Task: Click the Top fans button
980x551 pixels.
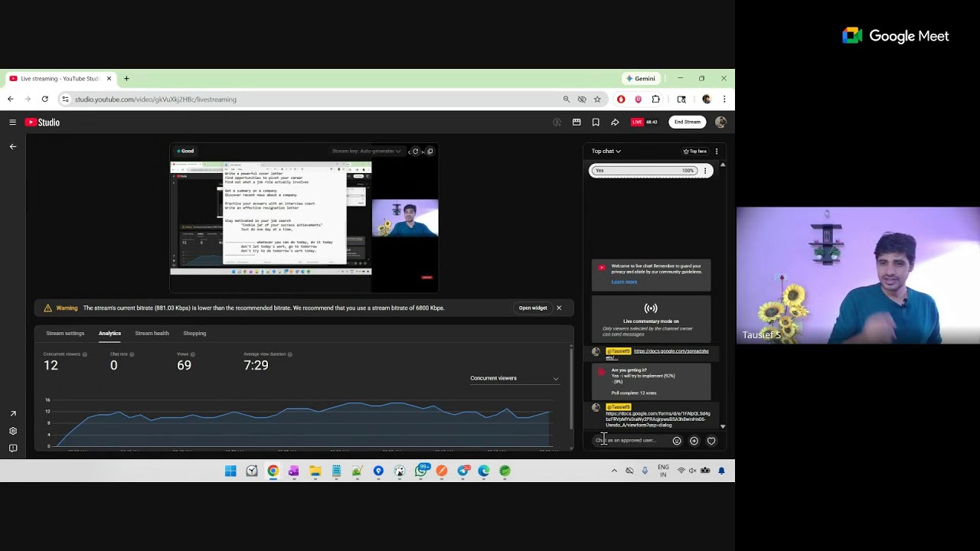Action: 695,151
